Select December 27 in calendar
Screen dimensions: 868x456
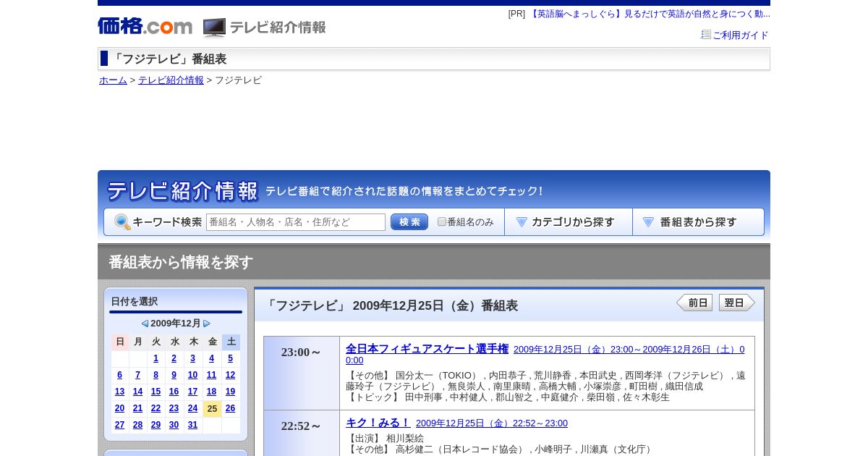pyautogui.click(x=119, y=425)
